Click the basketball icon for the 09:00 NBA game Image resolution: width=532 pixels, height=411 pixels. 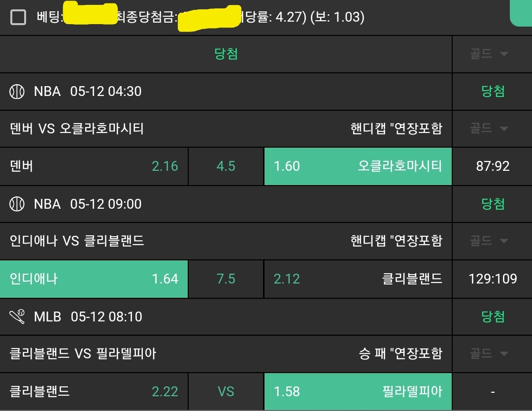pyautogui.click(x=17, y=204)
